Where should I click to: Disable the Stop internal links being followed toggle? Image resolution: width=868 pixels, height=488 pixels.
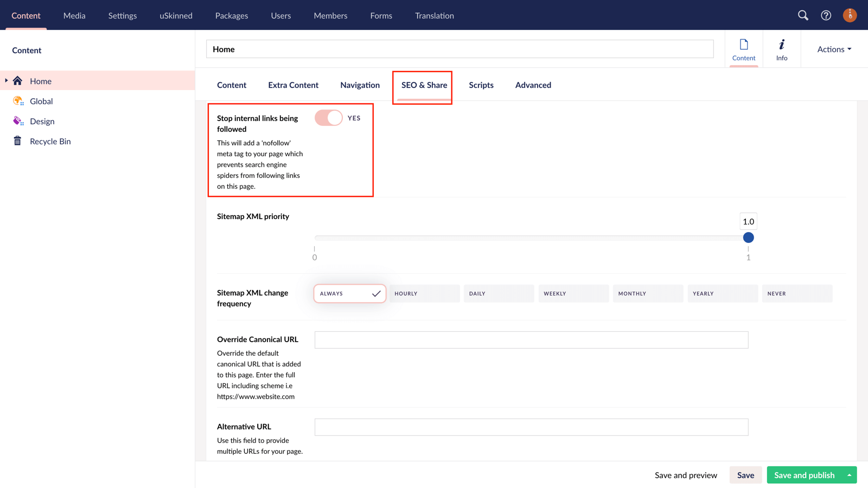pyautogui.click(x=328, y=118)
